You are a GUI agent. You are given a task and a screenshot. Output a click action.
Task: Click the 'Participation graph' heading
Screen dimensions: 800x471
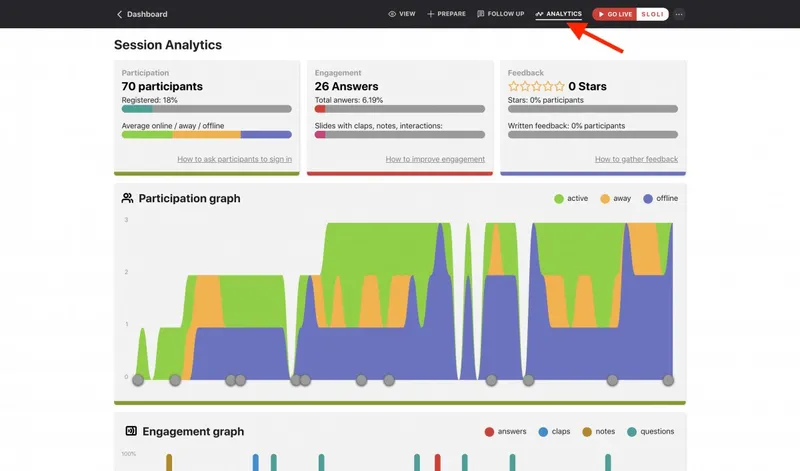point(189,199)
